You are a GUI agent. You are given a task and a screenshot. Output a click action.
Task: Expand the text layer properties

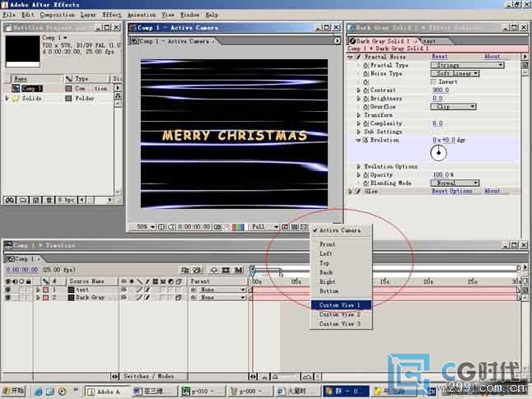[x=38, y=290]
